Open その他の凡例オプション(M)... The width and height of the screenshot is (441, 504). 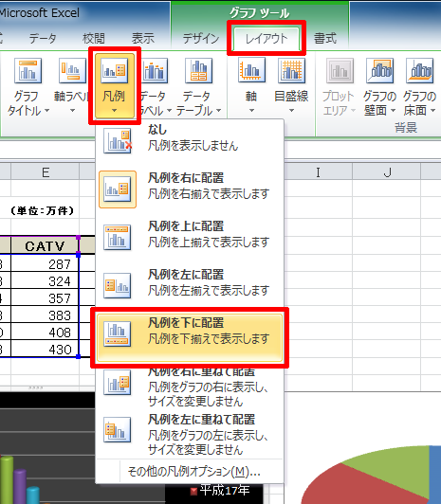[x=194, y=472]
